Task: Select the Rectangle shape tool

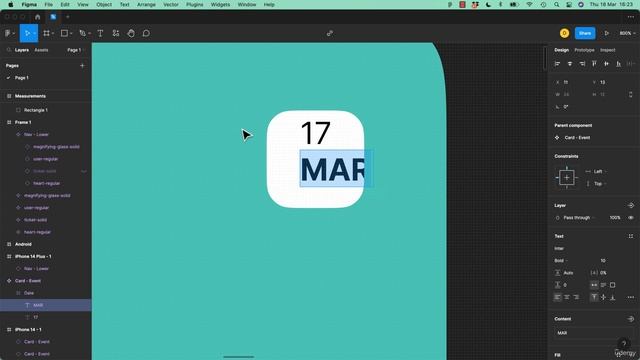Action: point(64,33)
